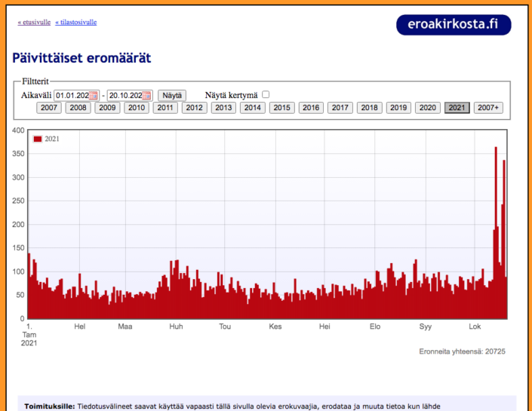This screenshot has width=532, height=411.
Task: Open the end date calendar picker icon
Action: pos(146,96)
